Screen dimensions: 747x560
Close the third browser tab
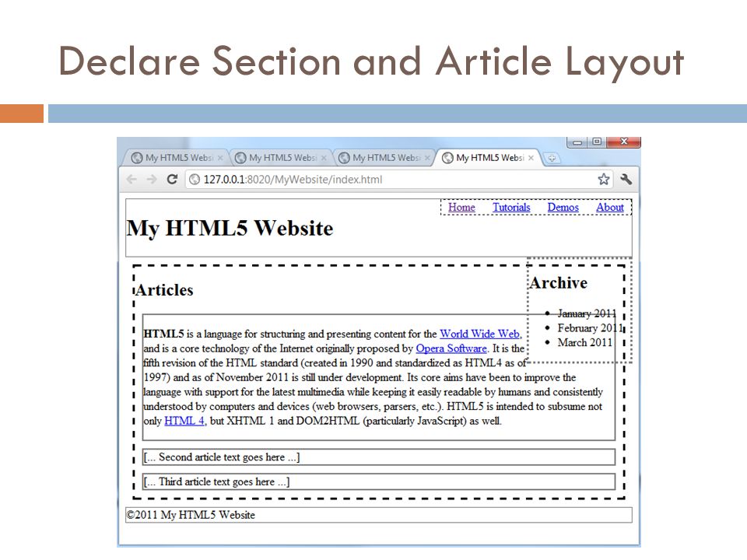[x=427, y=158]
